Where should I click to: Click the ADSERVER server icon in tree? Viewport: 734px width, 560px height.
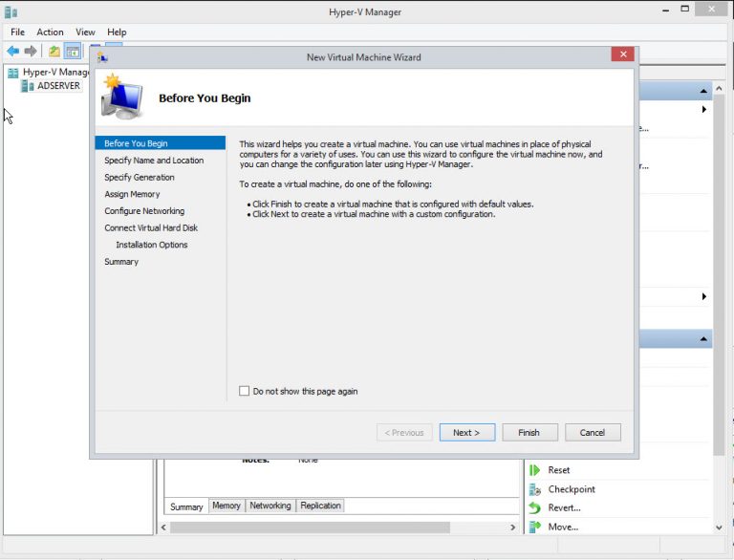[28, 86]
